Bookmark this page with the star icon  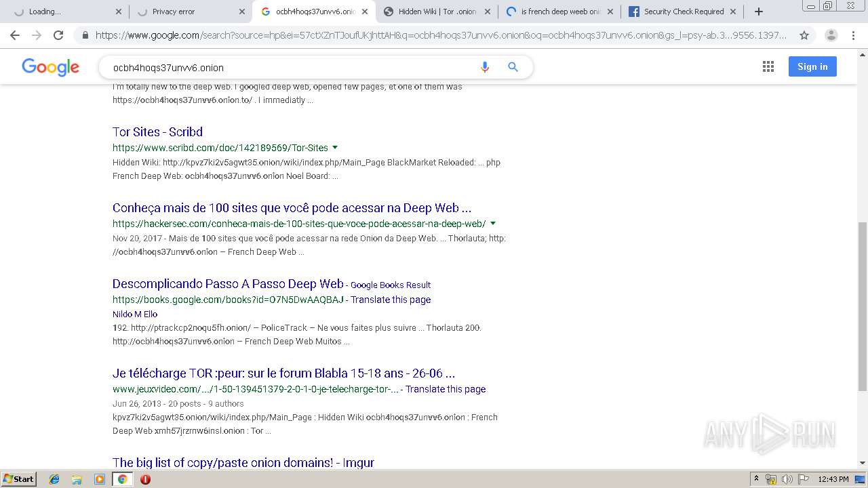pyautogui.click(x=804, y=35)
